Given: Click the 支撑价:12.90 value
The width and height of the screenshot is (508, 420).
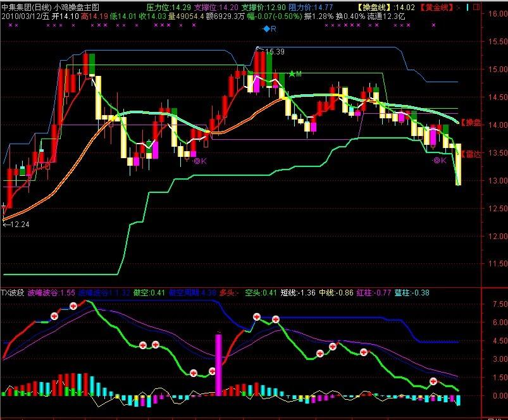Looking at the screenshot, I should coord(264,7).
